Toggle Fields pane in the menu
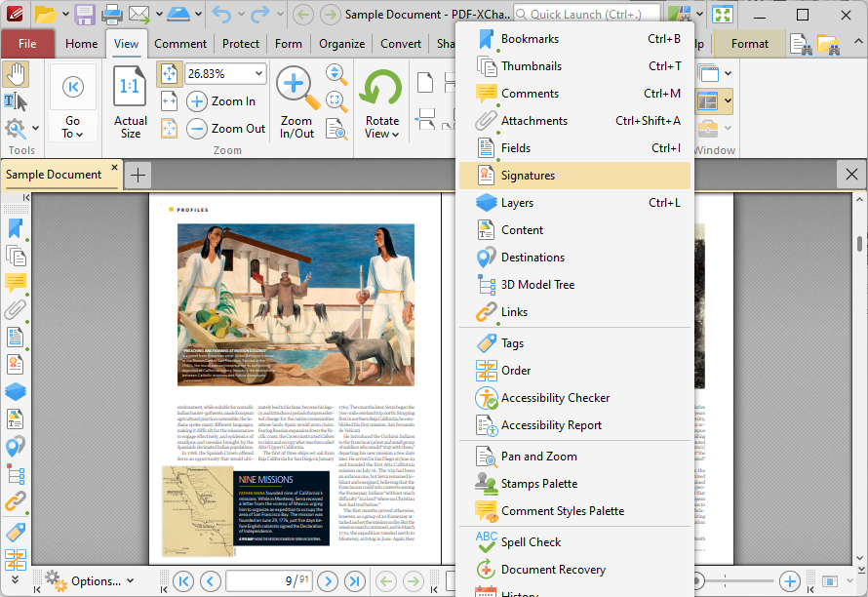This screenshot has width=868, height=597. coord(574,148)
